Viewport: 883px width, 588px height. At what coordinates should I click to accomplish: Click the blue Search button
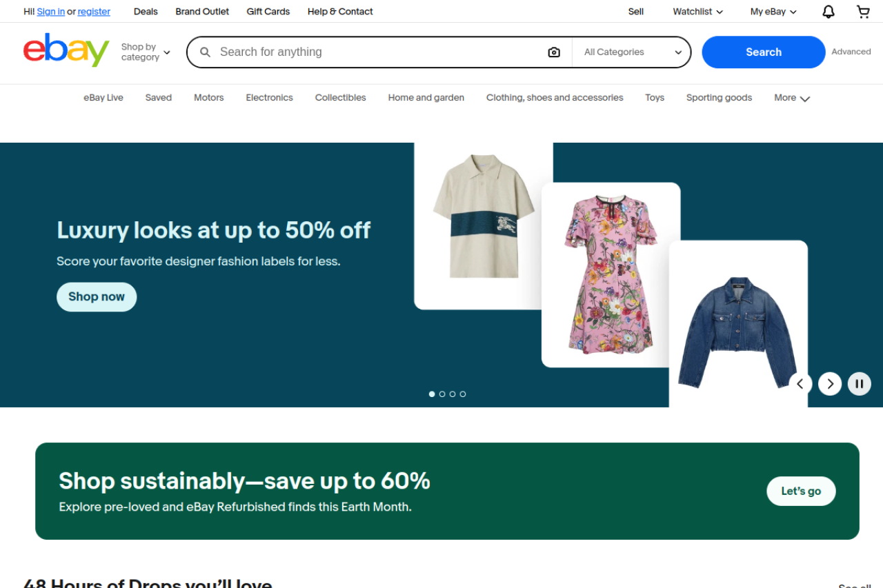pyautogui.click(x=763, y=52)
